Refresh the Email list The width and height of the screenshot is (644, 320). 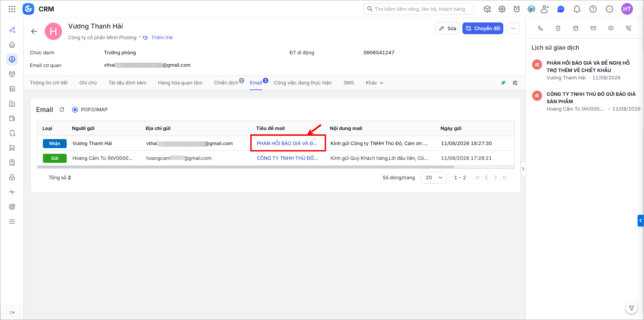pyautogui.click(x=62, y=110)
